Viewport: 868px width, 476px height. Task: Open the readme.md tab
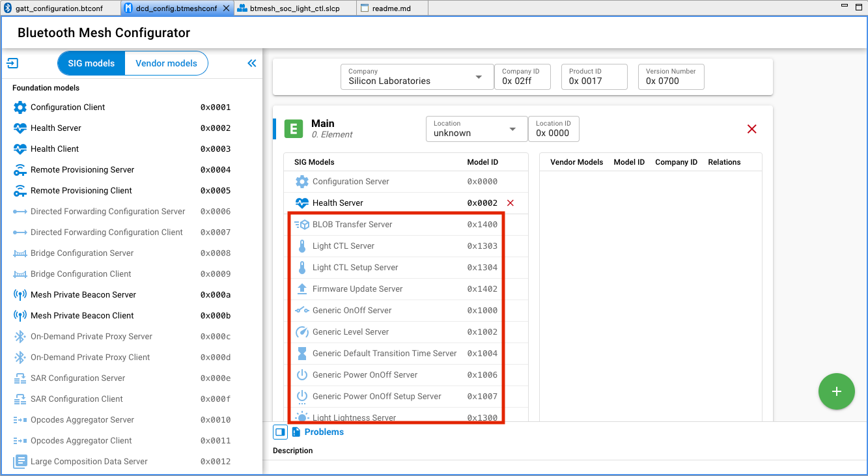[x=391, y=8]
